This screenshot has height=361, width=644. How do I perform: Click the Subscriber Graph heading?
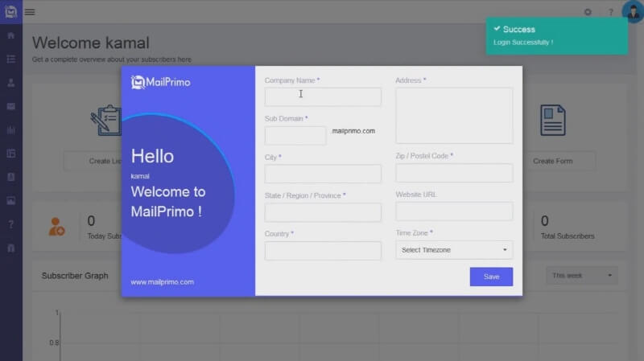point(75,276)
